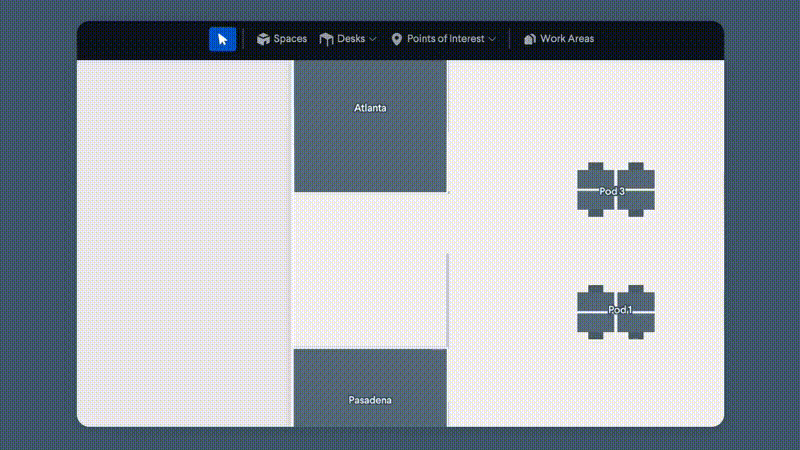Click the Pasadena room label text

click(x=370, y=400)
